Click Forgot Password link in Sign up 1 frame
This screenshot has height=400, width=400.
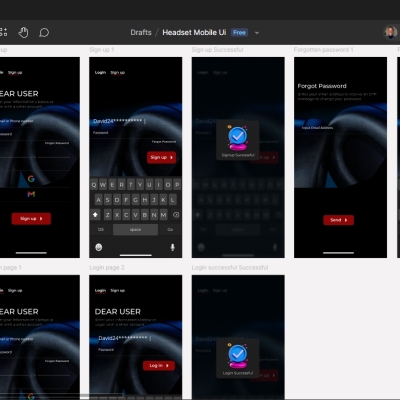tap(164, 142)
